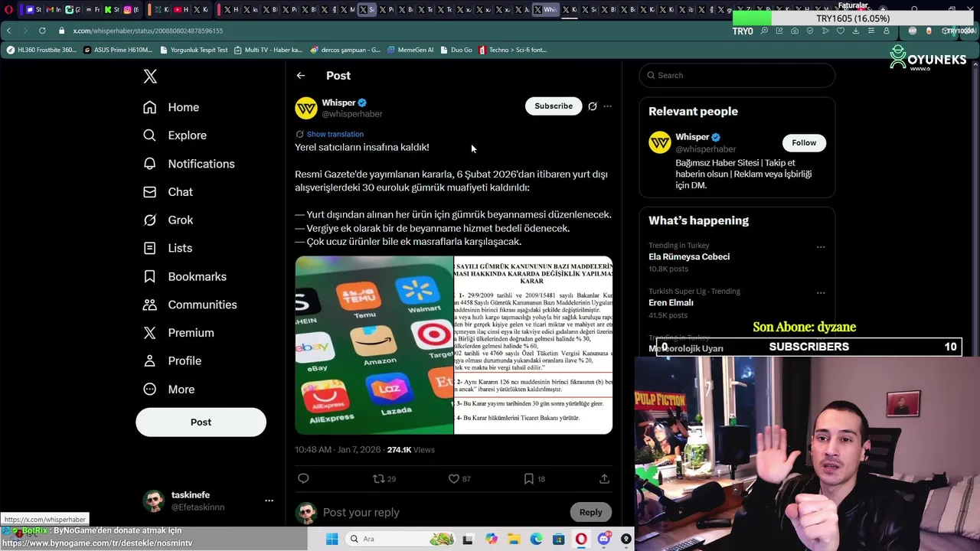The height and width of the screenshot is (551, 980).
Task: Open Lists from the sidebar
Action: [x=168, y=248]
